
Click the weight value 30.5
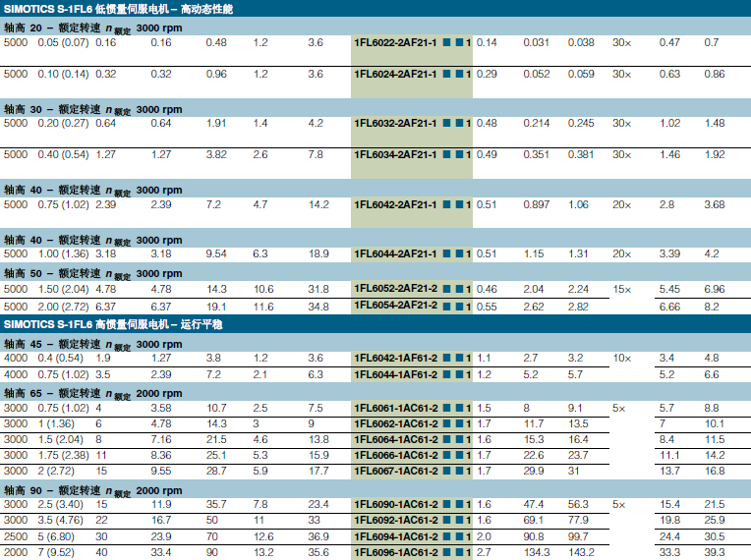point(714,536)
